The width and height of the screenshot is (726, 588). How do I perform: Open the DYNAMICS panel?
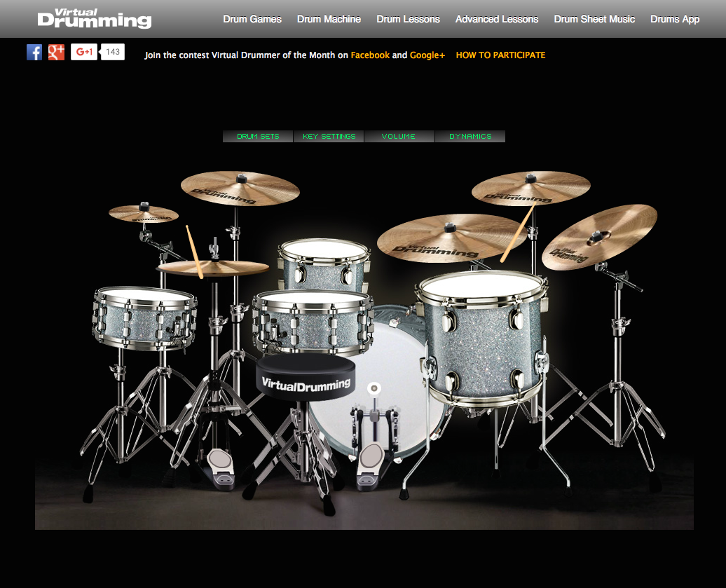point(470,136)
